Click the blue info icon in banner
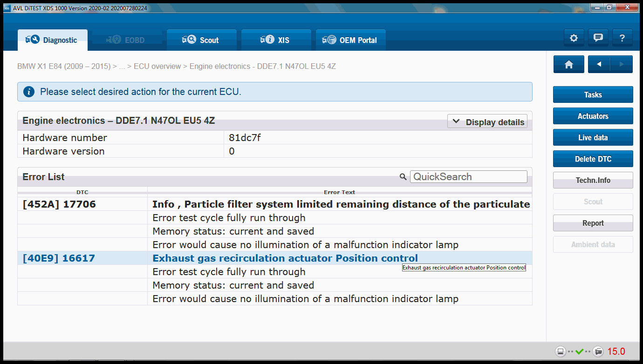Viewport: 643px width, 364px height. point(28,92)
